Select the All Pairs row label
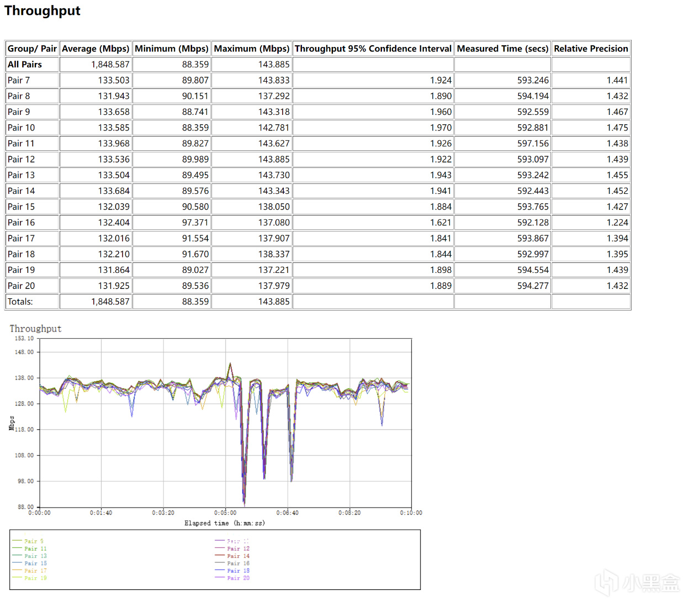Screen dimensions: 700x611 click(25, 65)
